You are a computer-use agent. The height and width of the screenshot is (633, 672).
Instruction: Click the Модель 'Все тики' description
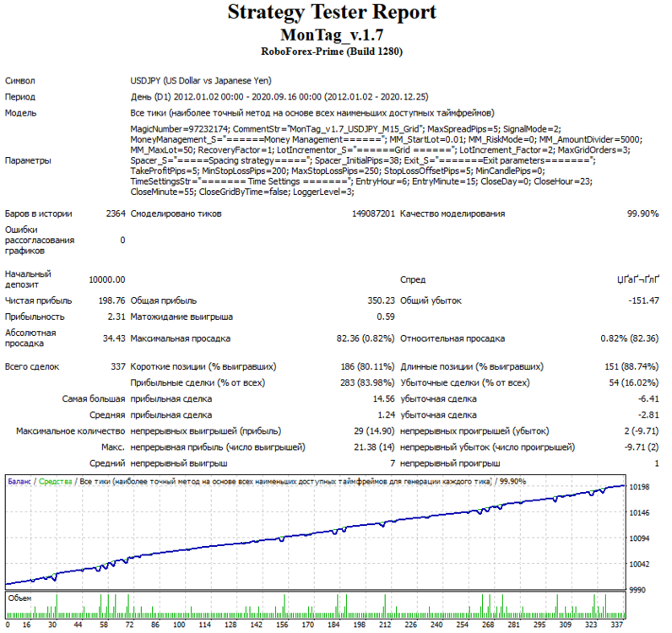click(x=312, y=113)
